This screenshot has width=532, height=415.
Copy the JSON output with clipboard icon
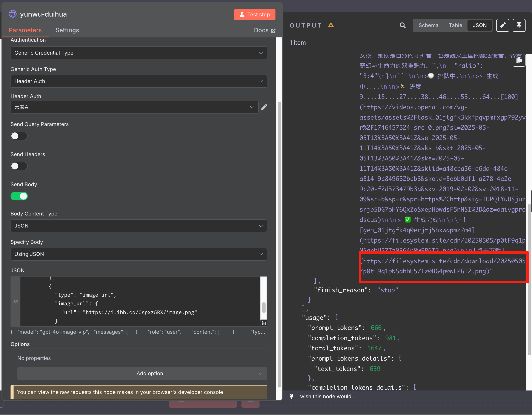[519, 60]
